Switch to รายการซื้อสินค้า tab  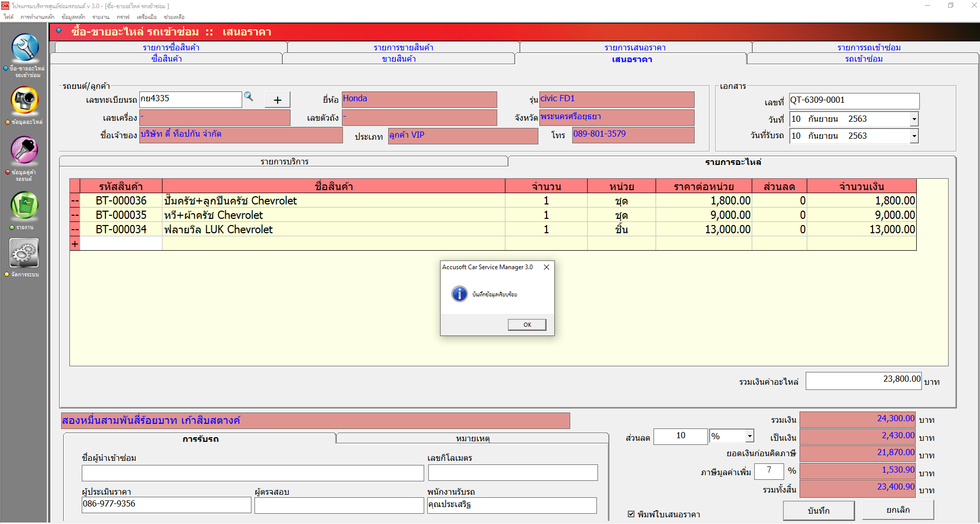coord(171,47)
